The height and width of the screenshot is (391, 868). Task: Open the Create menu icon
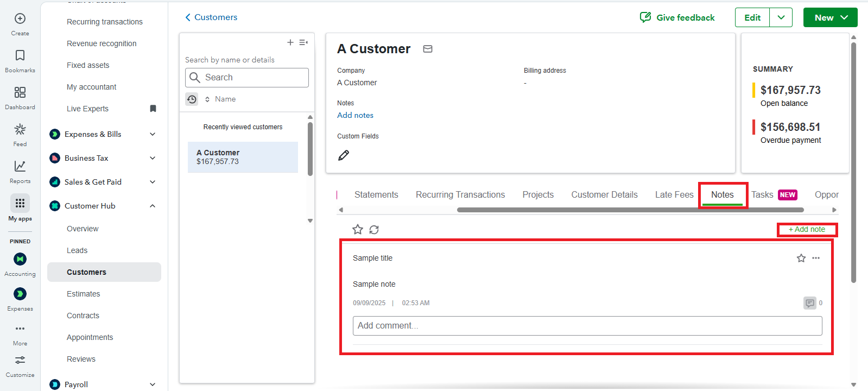click(x=20, y=19)
